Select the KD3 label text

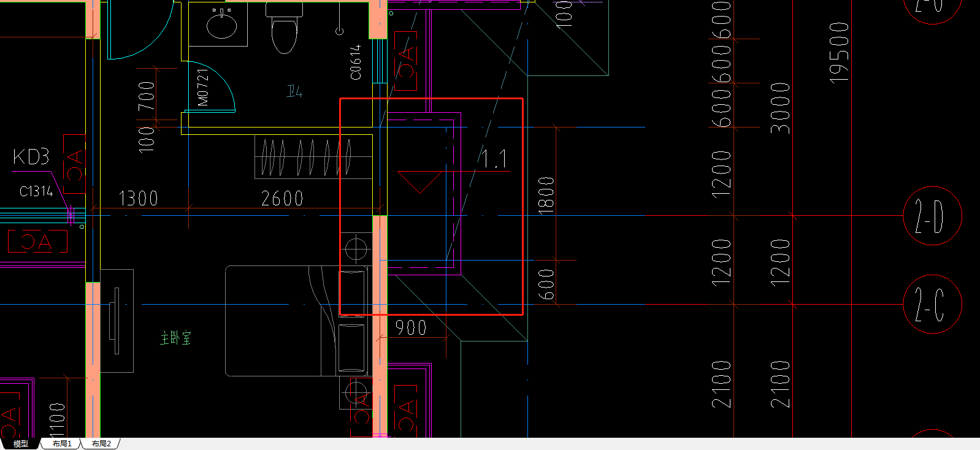[x=31, y=157]
